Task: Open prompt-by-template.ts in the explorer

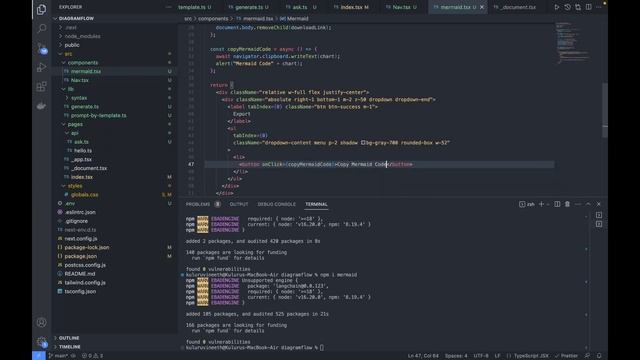Action: [98, 116]
